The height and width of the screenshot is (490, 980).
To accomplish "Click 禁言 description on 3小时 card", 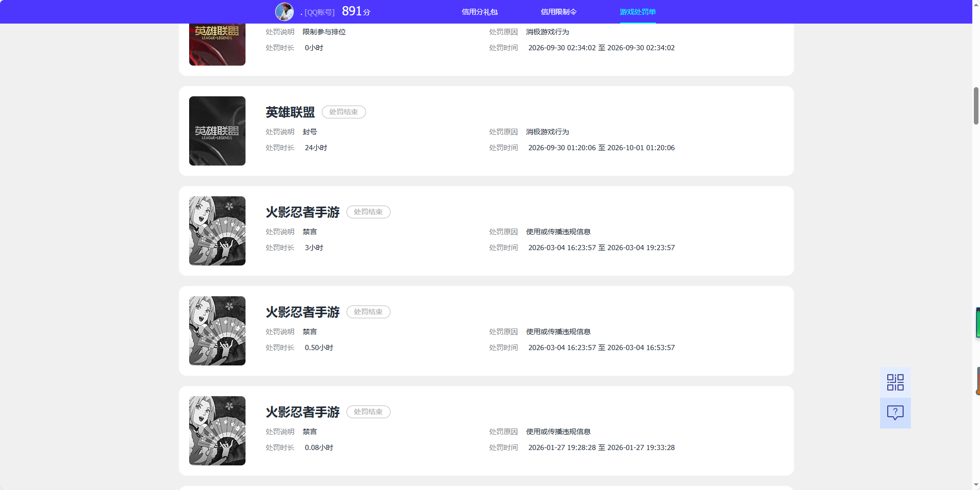I will pyautogui.click(x=310, y=232).
